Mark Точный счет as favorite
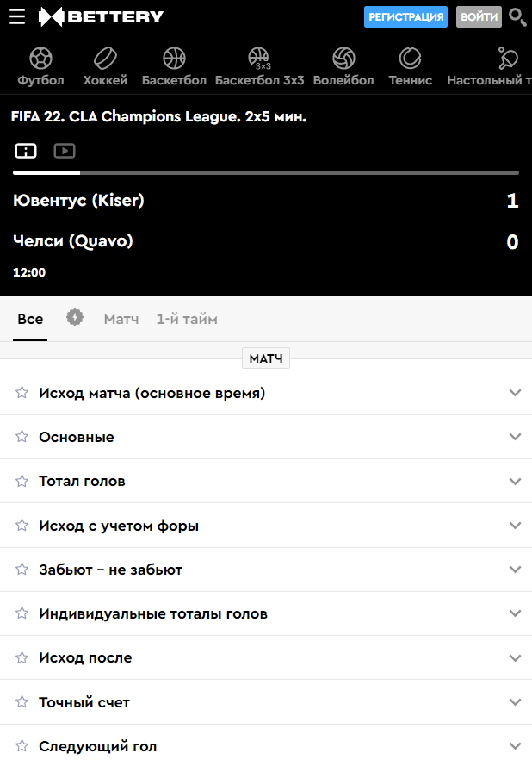This screenshot has height=766, width=532. tap(22, 702)
